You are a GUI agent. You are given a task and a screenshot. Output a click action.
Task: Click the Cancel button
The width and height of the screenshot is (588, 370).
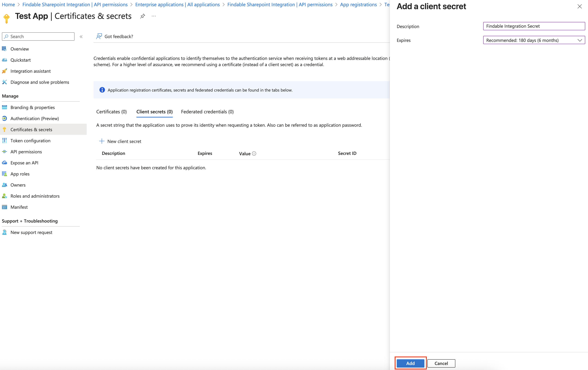point(441,363)
